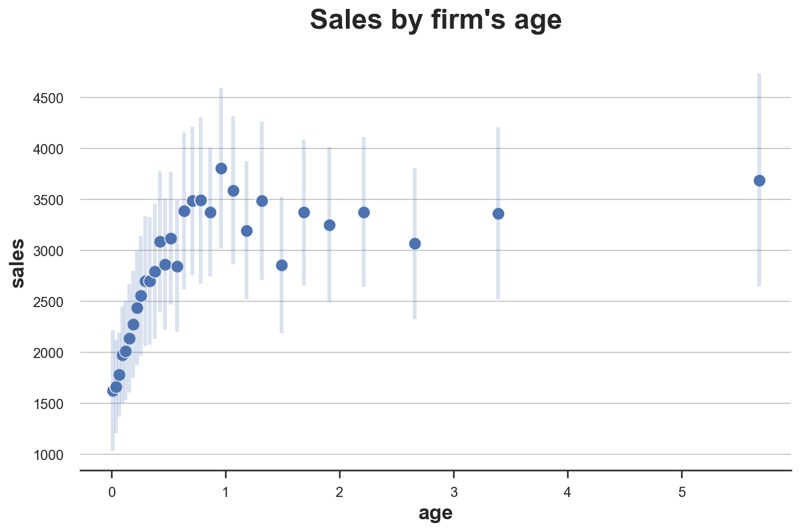This screenshot has height=532, width=800.
Task: Click the x-axis tick label 5
Action: pos(682,492)
